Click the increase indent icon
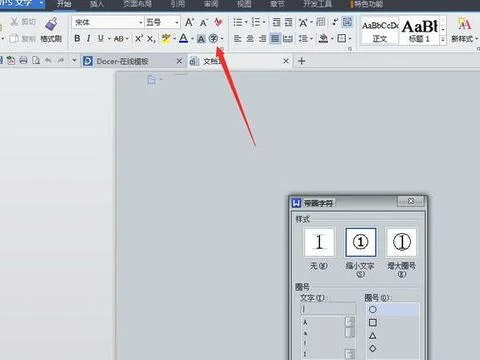This screenshot has height=360, width=480. coord(288,22)
